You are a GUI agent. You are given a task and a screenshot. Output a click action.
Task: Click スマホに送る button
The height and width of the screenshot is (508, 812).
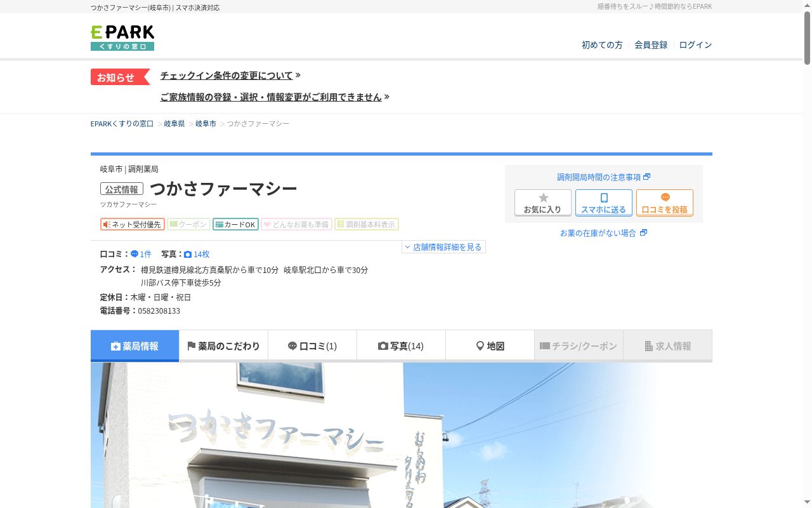[x=604, y=203]
